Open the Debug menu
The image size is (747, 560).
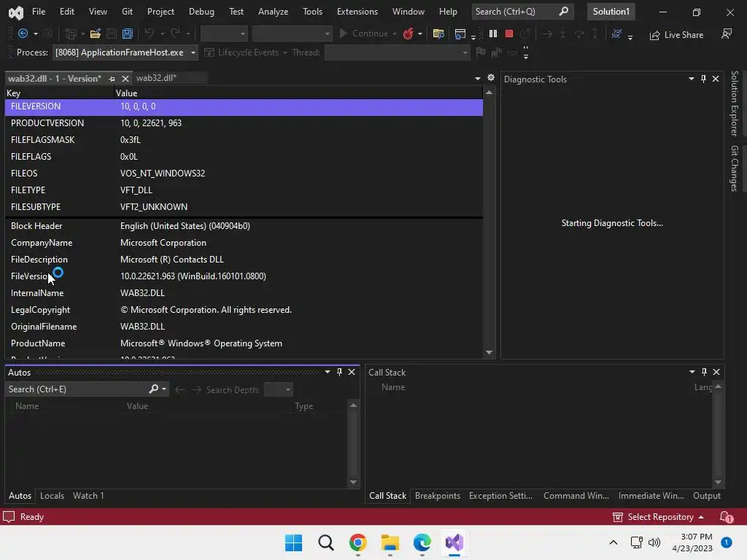tap(201, 12)
